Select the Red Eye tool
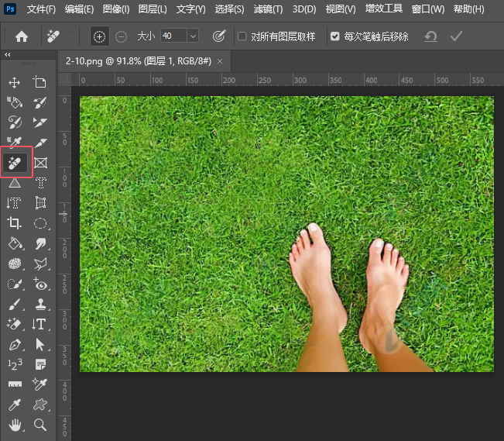 pos(40,284)
